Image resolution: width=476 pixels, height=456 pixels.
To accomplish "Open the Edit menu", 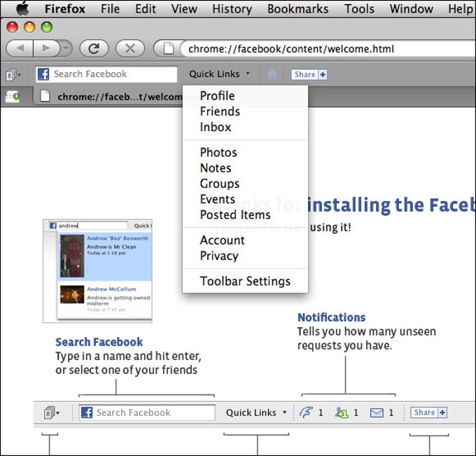I will (x=146, y=9).
